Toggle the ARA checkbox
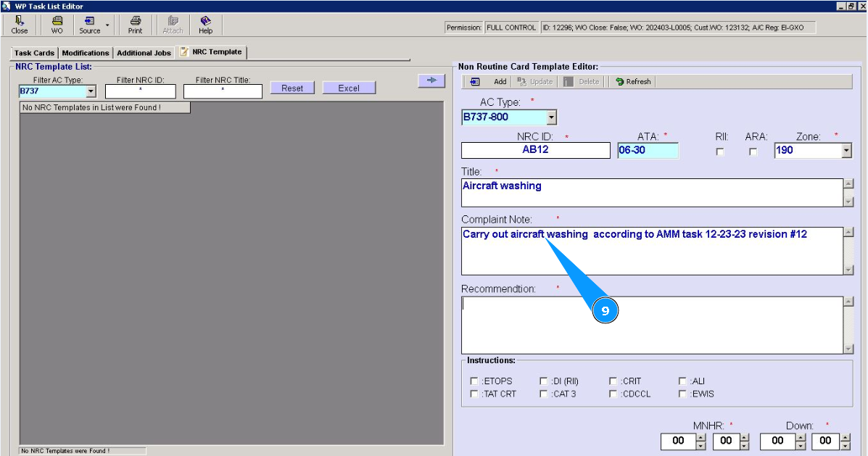Viewport: 868px width, 456px height. pos(753,152)
